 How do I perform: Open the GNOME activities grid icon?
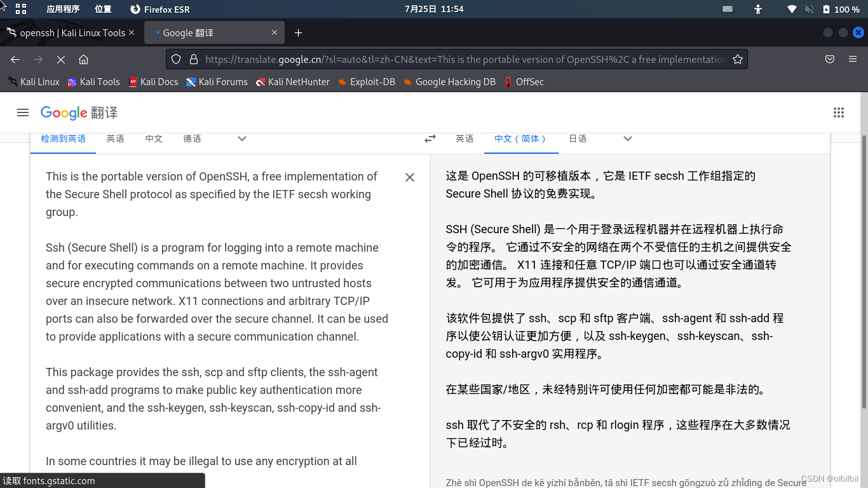(21, 9)
